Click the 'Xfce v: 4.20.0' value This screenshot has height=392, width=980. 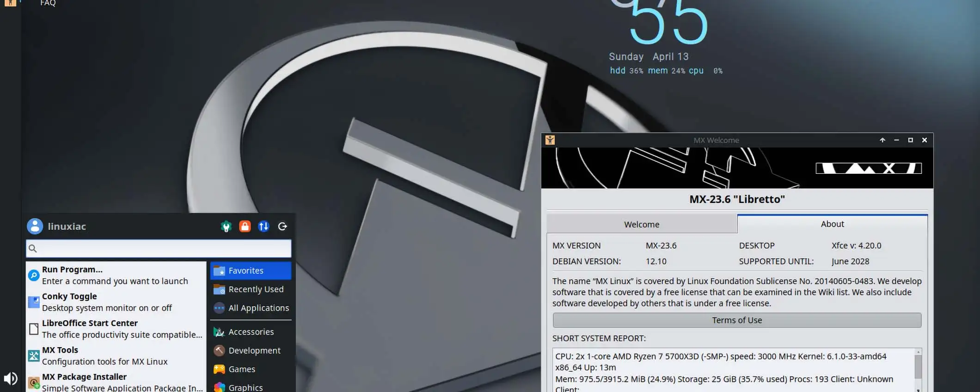point(856,245)
